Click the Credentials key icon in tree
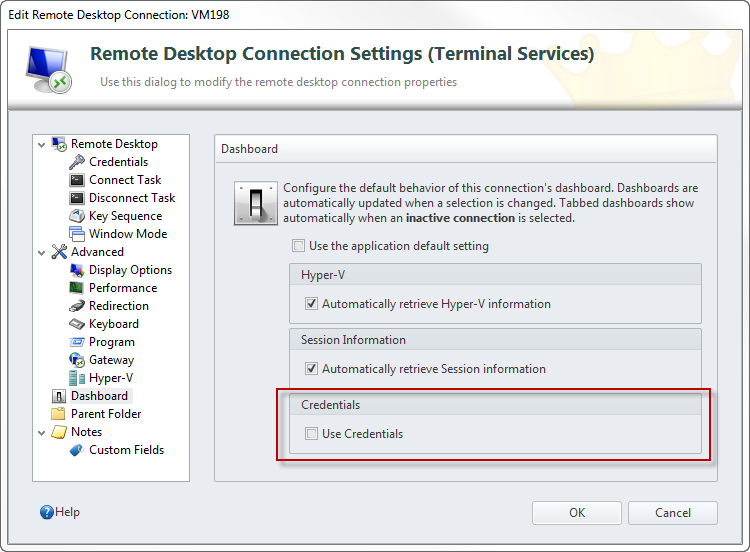 (77, 162)
